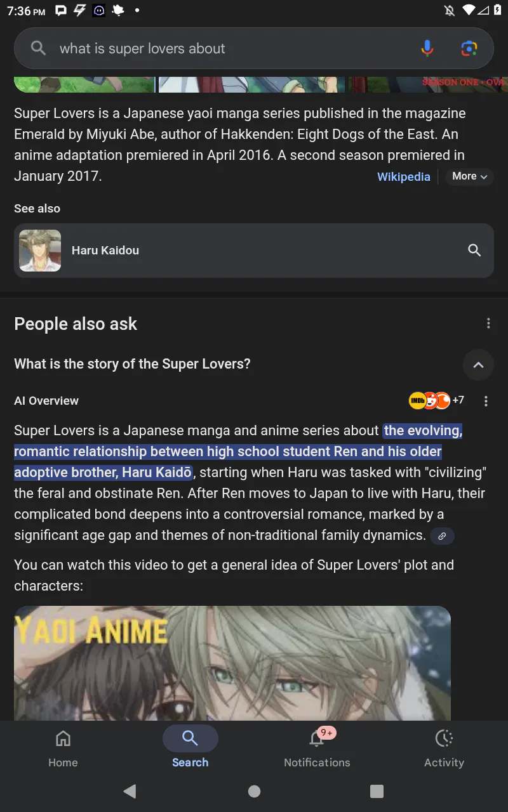Open People also ask options menu

click(x=488, y=324)
